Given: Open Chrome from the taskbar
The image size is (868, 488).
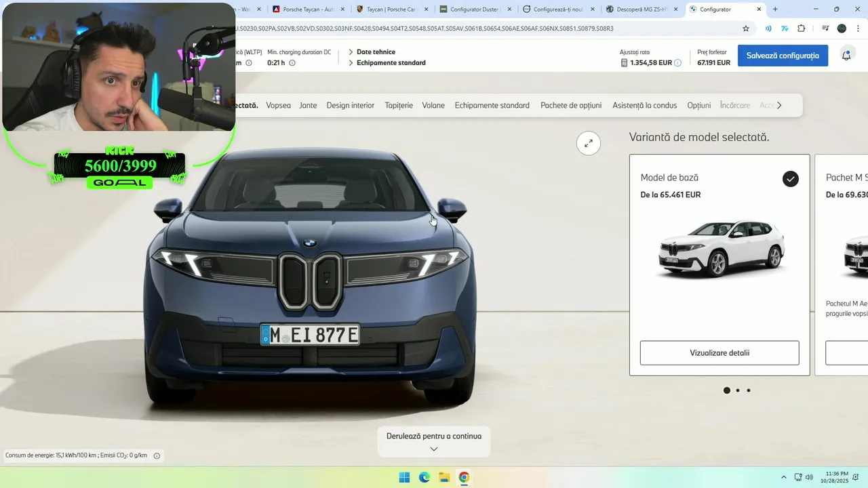Looking at the screenshot, I should point(464,477).
